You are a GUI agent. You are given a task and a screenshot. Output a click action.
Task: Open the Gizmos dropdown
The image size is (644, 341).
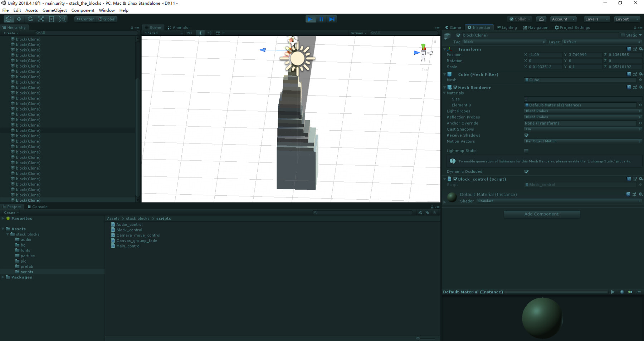[358, 33]
